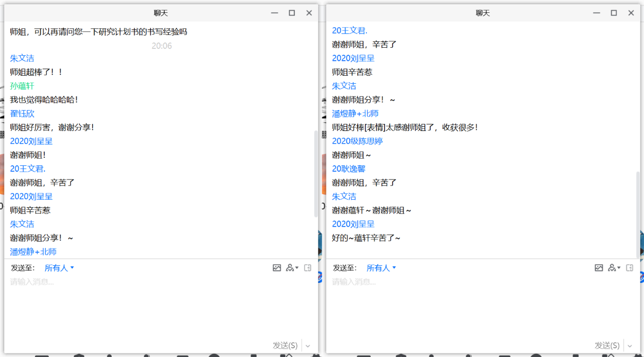Click the panel dock icon in left chat window
644x357 pixels.
308,268
